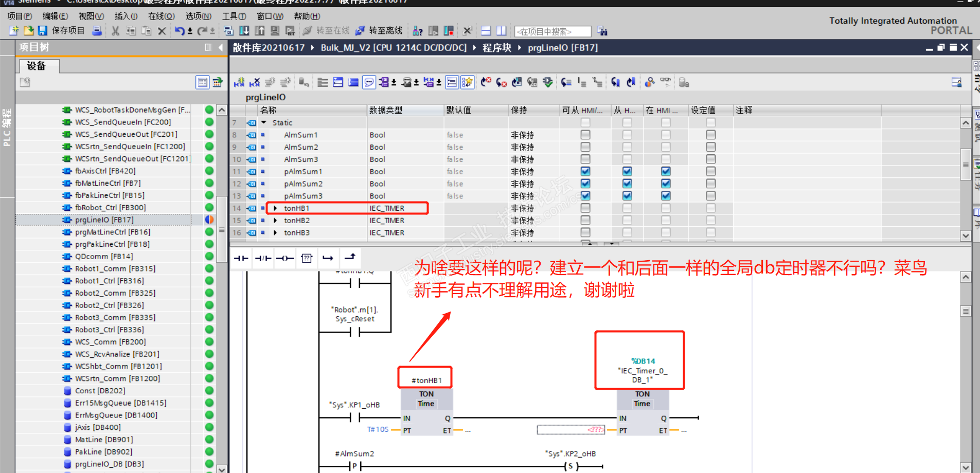This screenshot has width=980, height=473.
Task: Click the print icon in toolbar
Action: (97, 31)
